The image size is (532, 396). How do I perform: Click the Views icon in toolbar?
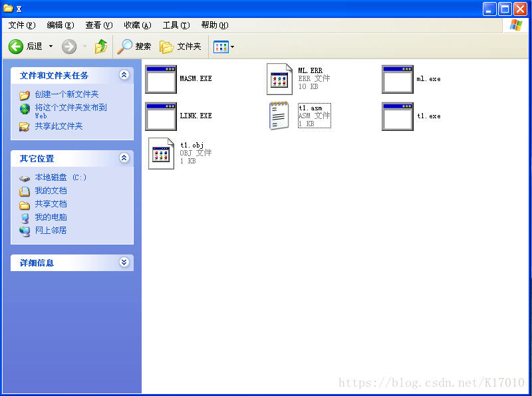(x=221, y=47)
